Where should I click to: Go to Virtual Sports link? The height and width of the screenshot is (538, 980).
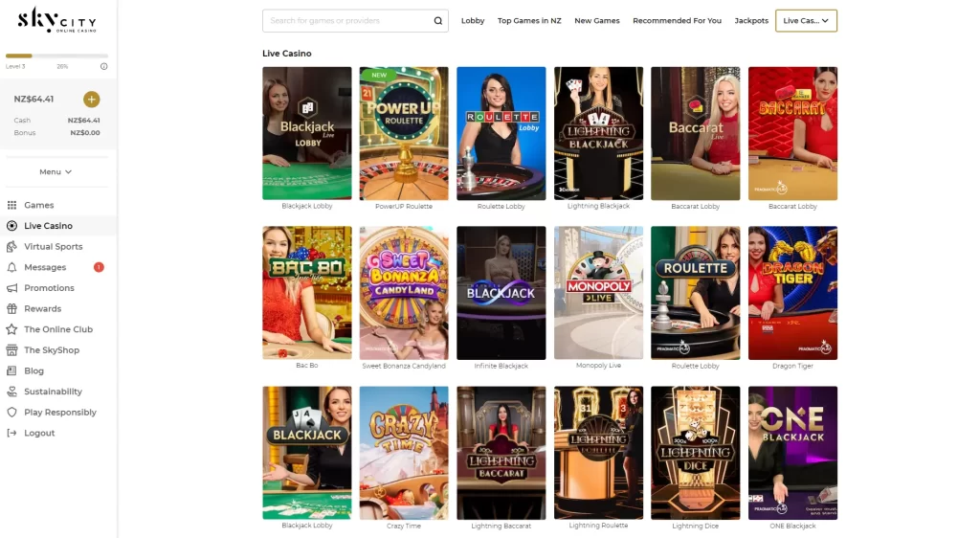tap(54, 247)
